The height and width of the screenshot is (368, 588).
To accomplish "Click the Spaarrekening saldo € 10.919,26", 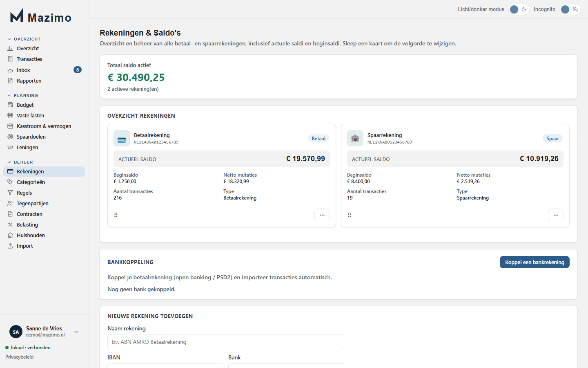I will click(x=539, y=159).
